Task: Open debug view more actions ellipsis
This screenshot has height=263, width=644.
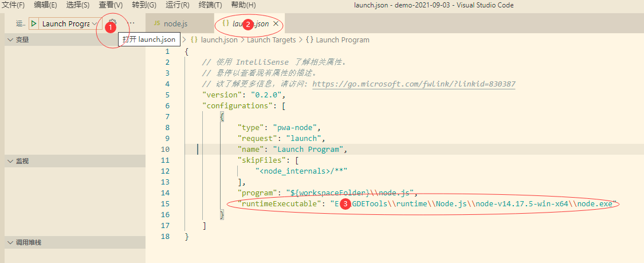Action: (x=131, y=23)
